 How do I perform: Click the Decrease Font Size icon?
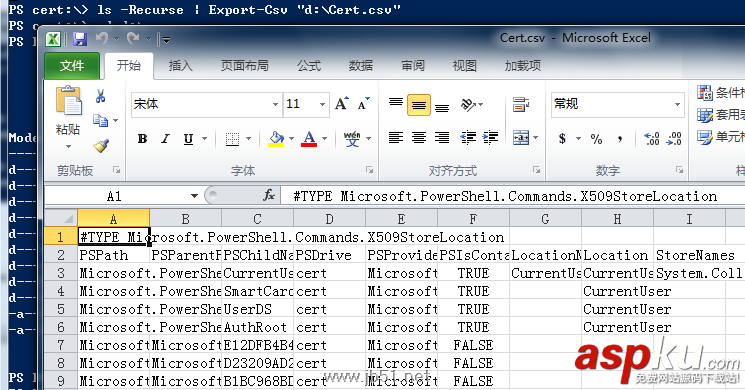(x=364, y=104)
